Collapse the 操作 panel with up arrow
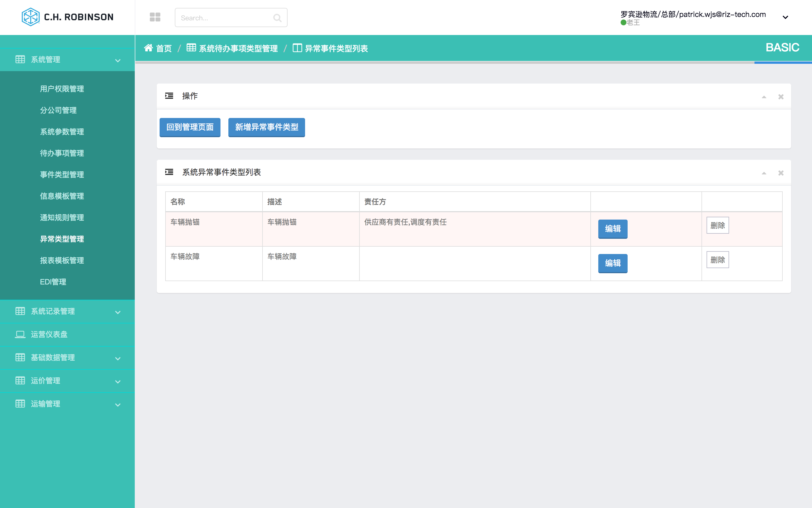 point(764,97)
